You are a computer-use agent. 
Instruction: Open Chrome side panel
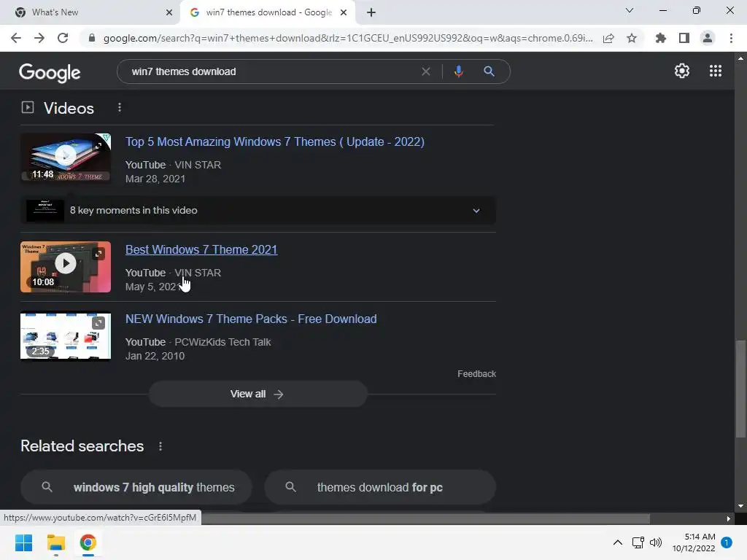[x=684, y=38]
